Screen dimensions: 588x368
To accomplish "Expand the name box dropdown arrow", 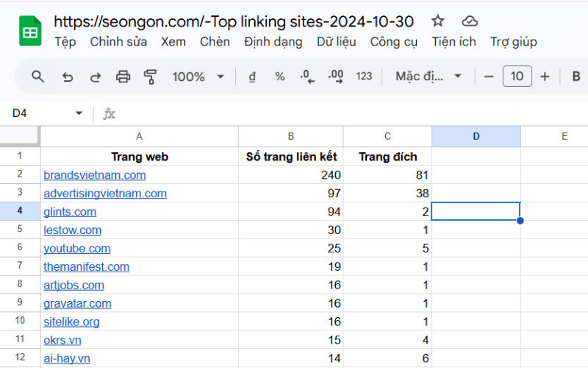I will tap(79, 113).
